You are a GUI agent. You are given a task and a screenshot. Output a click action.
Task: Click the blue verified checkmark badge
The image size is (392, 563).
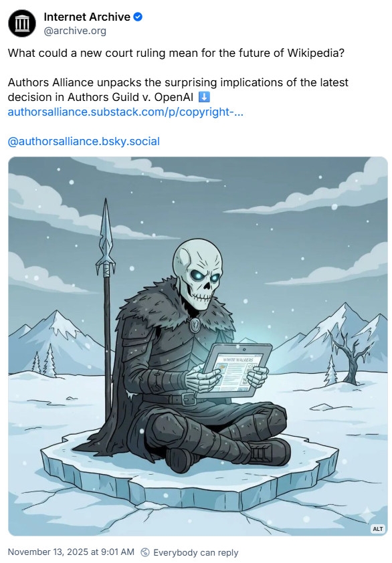point(138,17)
